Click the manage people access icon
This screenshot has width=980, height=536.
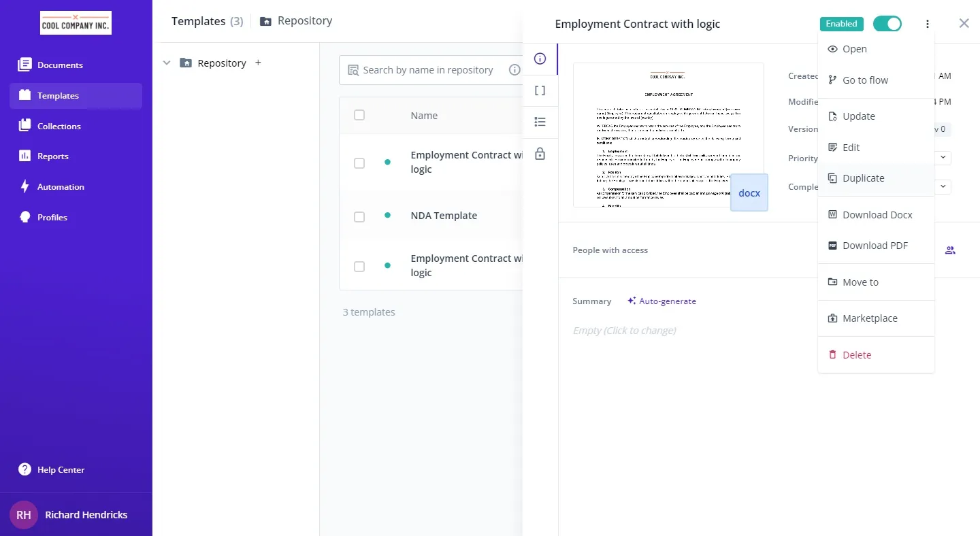(x=950, y=250)
